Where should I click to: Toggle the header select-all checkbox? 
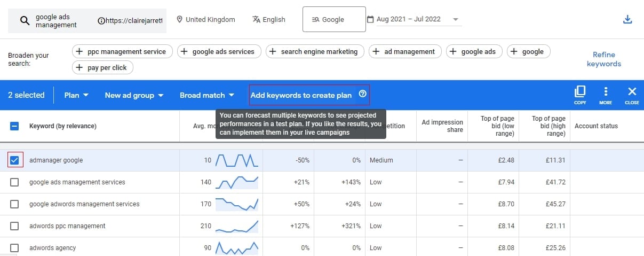click(15, 126)
